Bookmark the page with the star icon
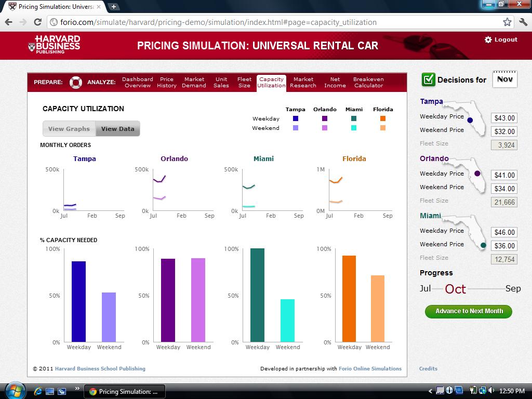Screen dimensions: 532x399 pyautogui.click(x=507, y=22)
